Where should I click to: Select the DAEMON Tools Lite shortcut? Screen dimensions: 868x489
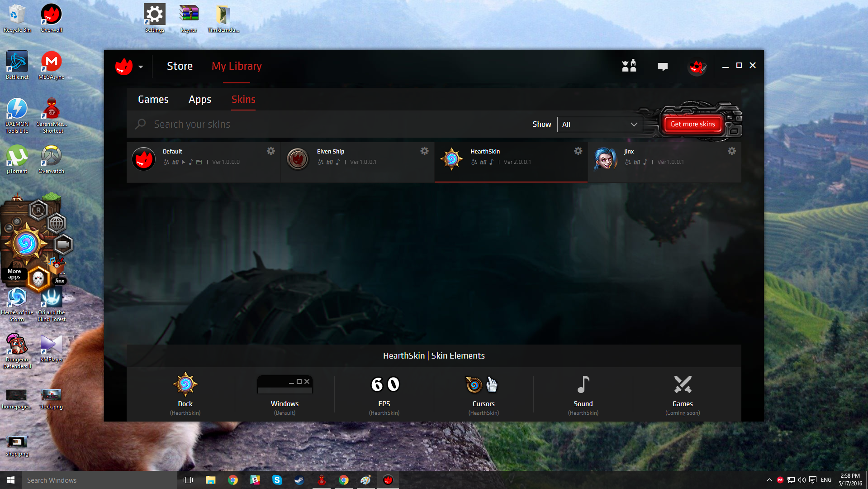(17, 115)
